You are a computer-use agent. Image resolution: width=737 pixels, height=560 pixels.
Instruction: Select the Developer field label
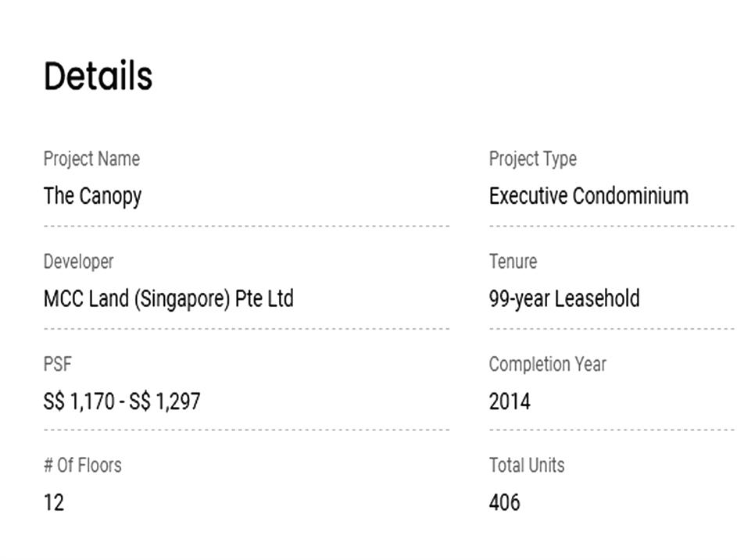click(x=78, y=262)
